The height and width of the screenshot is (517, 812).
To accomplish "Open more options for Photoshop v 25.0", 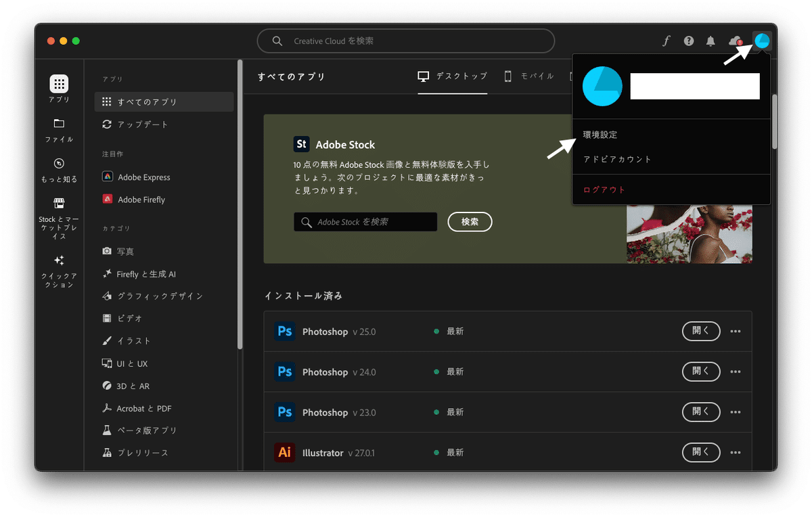I will pos(736,332).
